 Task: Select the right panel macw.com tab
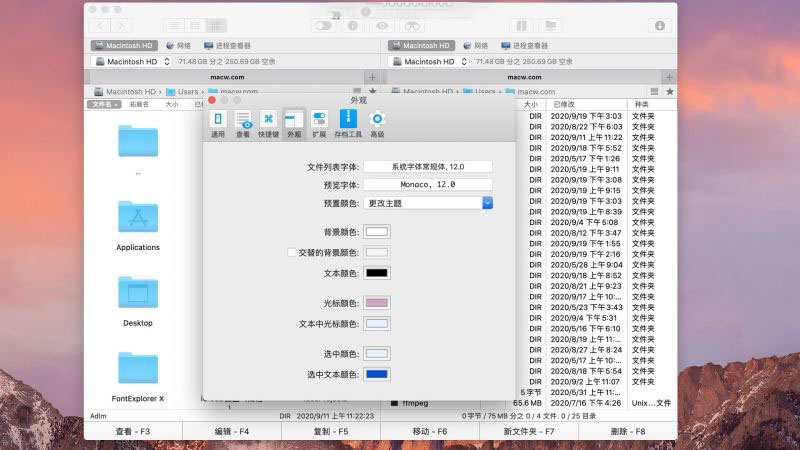[524, 77]
